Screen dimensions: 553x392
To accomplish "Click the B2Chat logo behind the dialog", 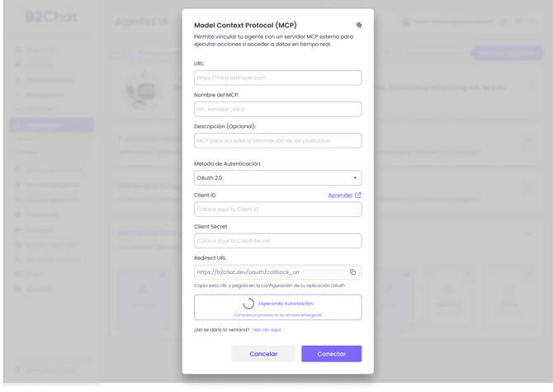I will coord(50,17).
